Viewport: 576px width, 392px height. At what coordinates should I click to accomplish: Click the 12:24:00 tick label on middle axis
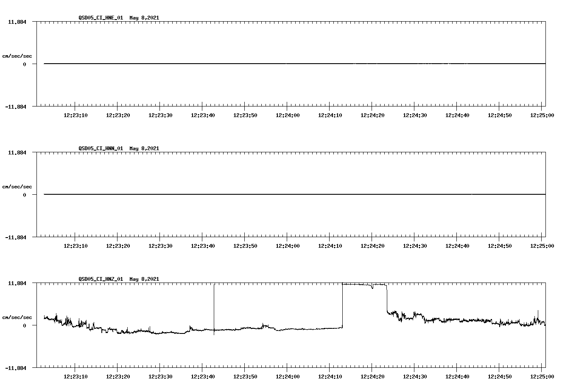pyautogui.click(x=288, y=245)
